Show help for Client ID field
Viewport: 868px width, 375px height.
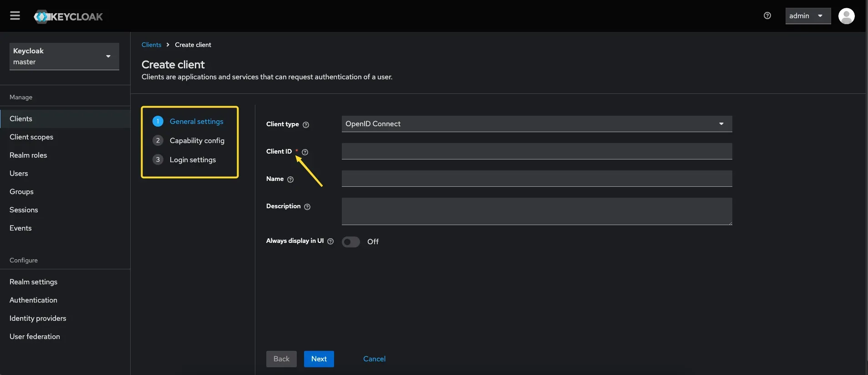(x=305, y=152)
